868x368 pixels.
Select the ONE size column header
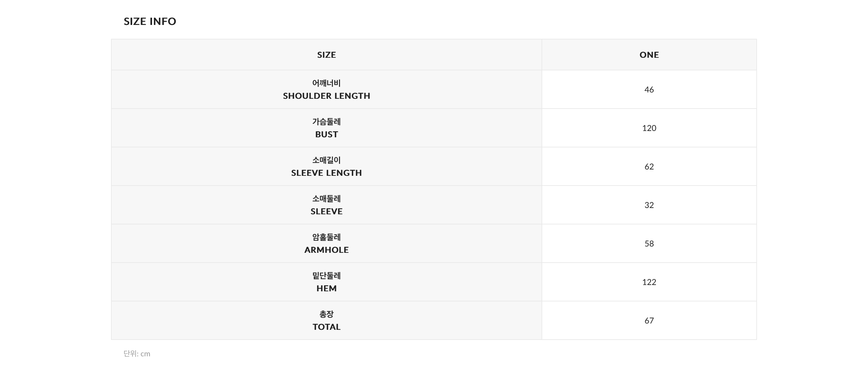[649, 55]
